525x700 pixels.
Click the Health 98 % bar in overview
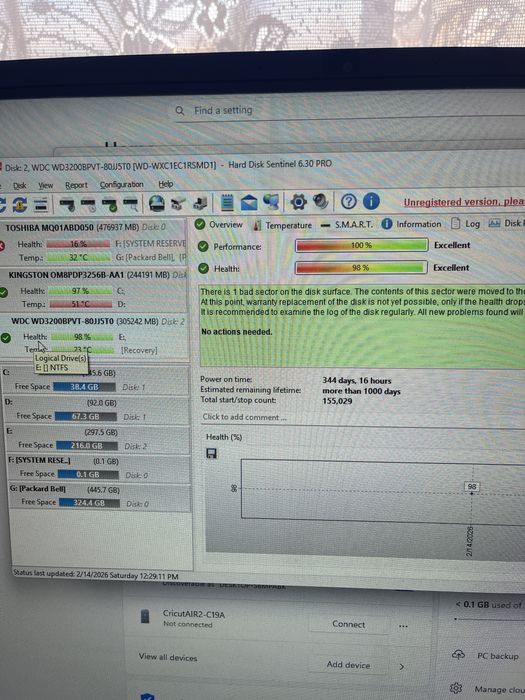click(x=362, y=267)
